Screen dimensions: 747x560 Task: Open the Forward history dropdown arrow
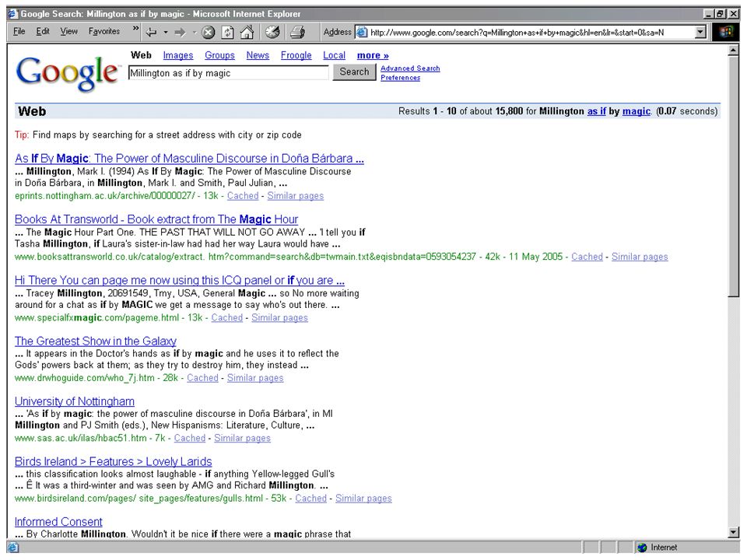(195, 33)
